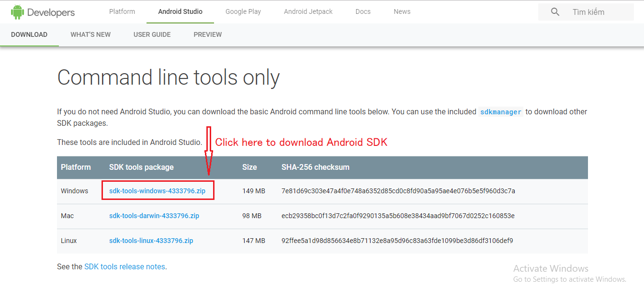Click the search magnifier icon
Viewport: 644px width, 298px height.
[555, 12]
